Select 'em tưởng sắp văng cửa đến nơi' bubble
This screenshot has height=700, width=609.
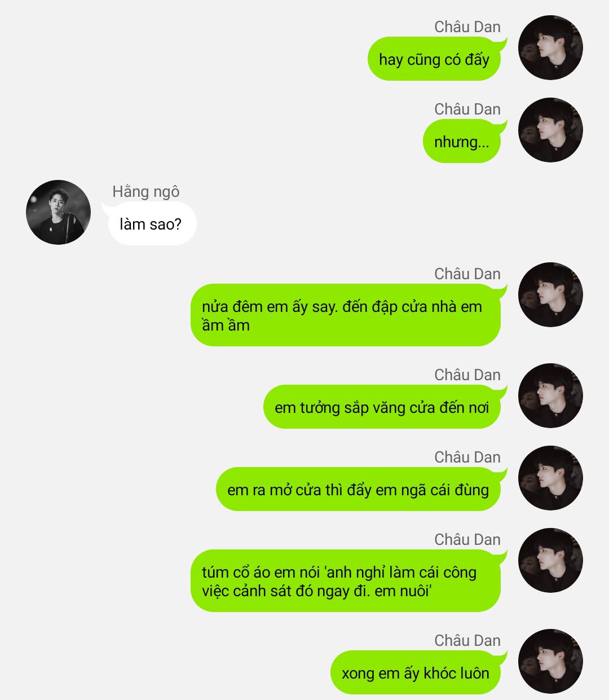(x=382, y=407)
